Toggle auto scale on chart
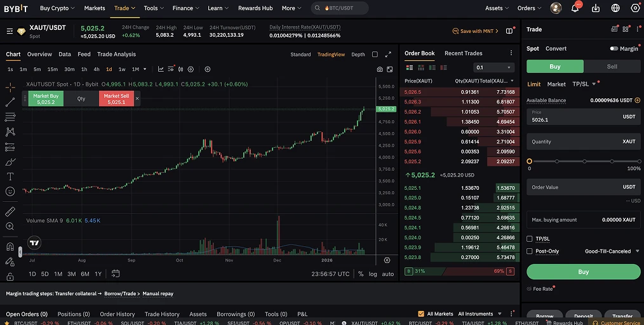 point(387,274)
